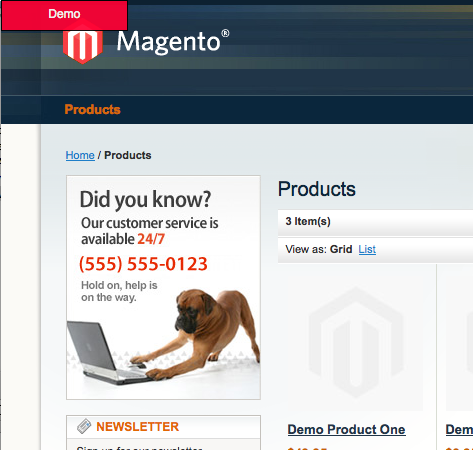The height and width of the screenshot is (450, 473).
Task: Open the Demo Product One link
Action: [x=346, y=429]
